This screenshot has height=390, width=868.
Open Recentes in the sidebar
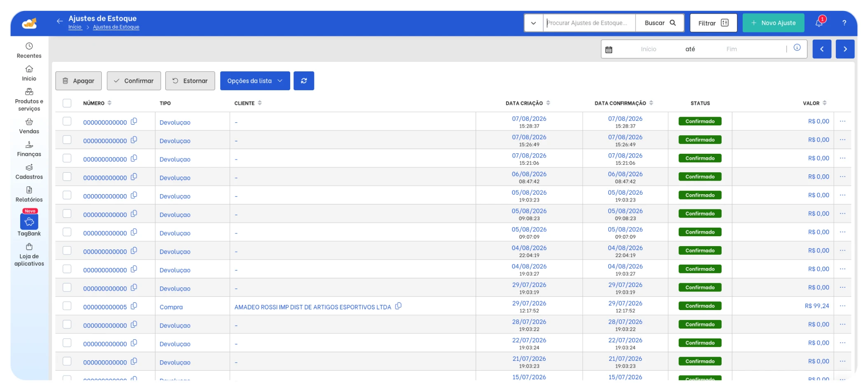point(29,51)
